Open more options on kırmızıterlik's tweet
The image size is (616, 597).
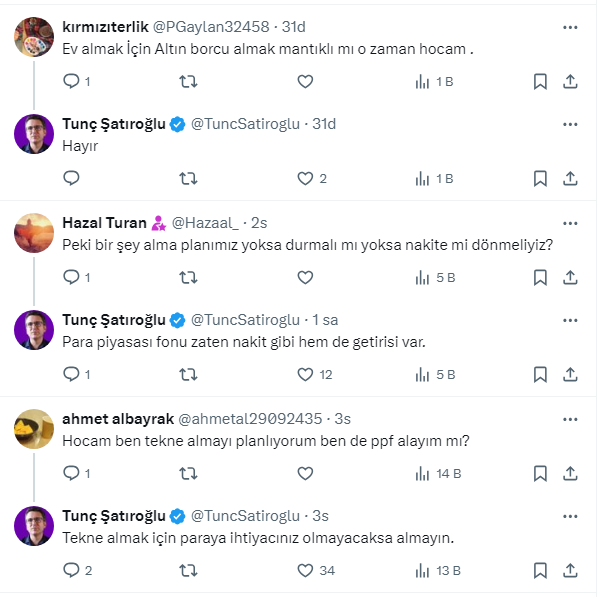(x=570, y=27)
